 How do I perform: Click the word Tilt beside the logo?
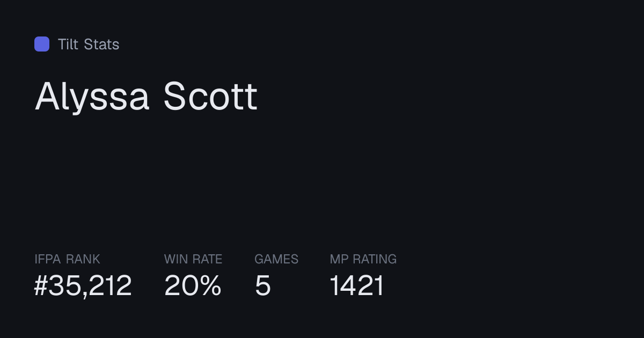(x=68, y=44)
